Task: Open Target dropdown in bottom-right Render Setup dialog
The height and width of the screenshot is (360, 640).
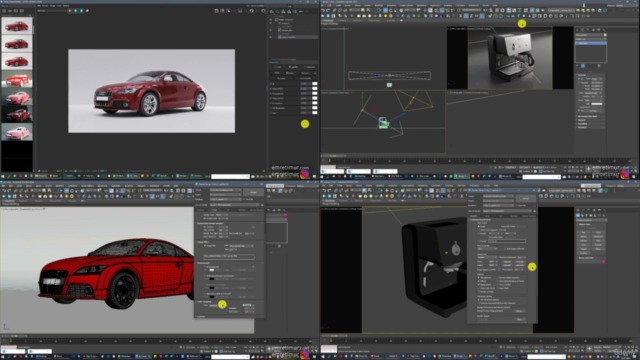Action: 498,196
